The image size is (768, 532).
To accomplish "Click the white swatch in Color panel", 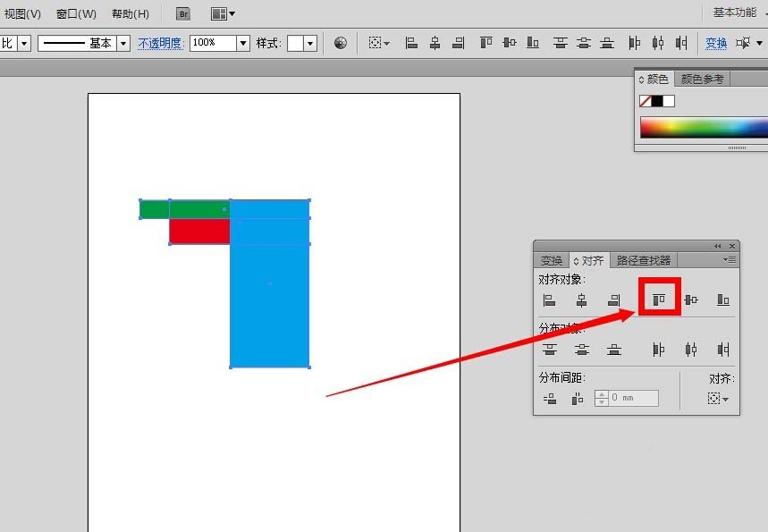I will coord(669,101).
